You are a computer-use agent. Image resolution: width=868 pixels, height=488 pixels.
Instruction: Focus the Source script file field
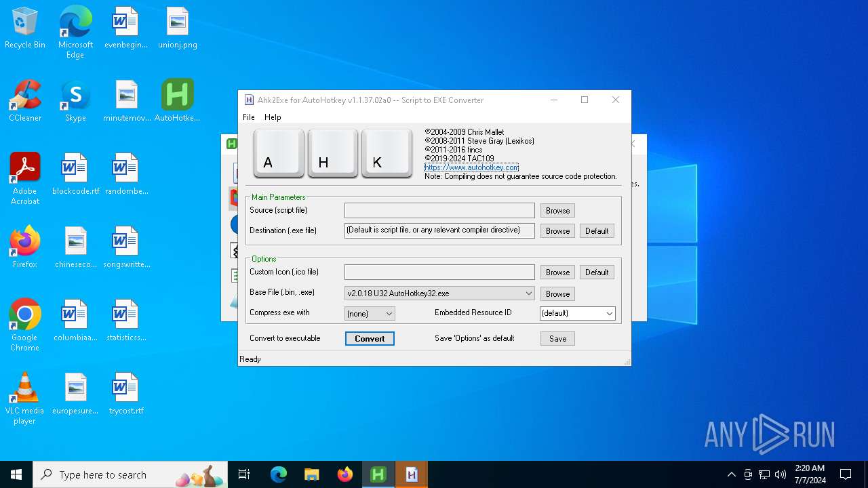click(439, 211)
